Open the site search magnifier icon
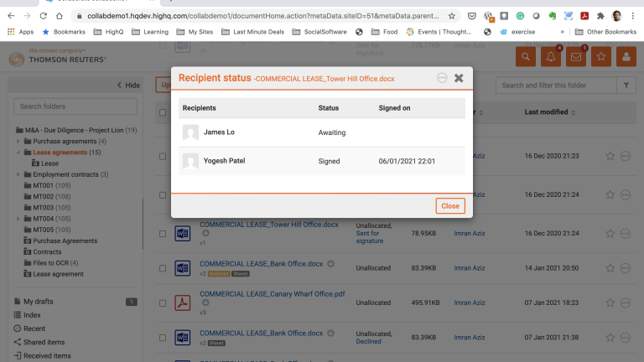644x362 pixels. tap(526, 57)
